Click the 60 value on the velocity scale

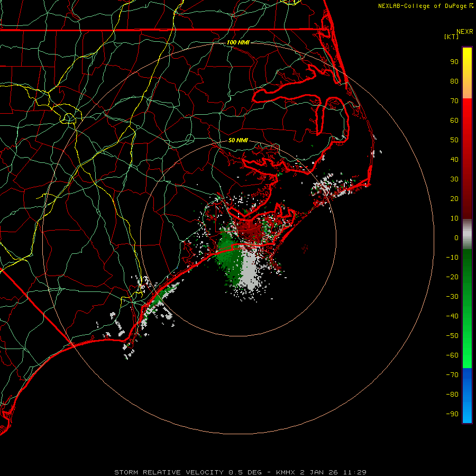click(x=454, y=121)
